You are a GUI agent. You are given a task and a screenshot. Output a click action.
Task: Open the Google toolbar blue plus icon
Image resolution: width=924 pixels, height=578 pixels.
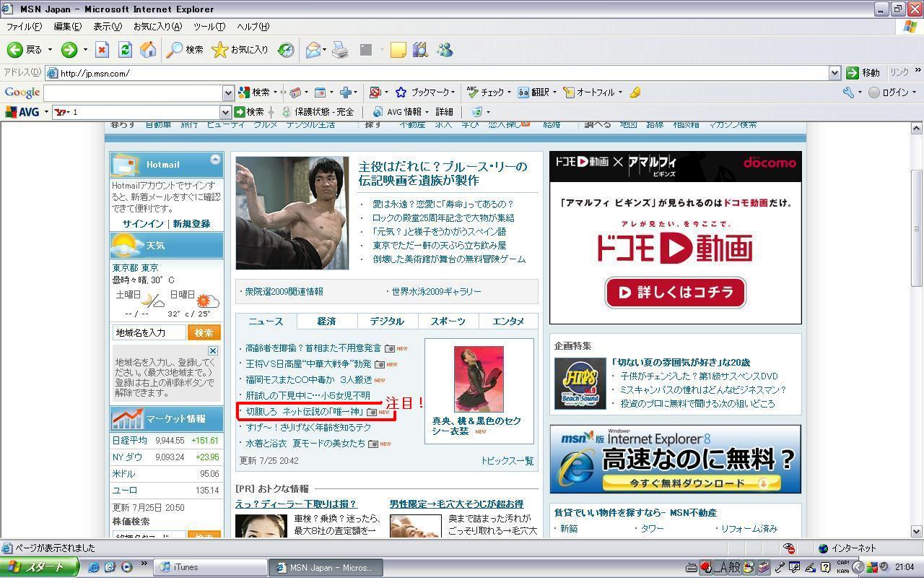click(x=346, y=92)
